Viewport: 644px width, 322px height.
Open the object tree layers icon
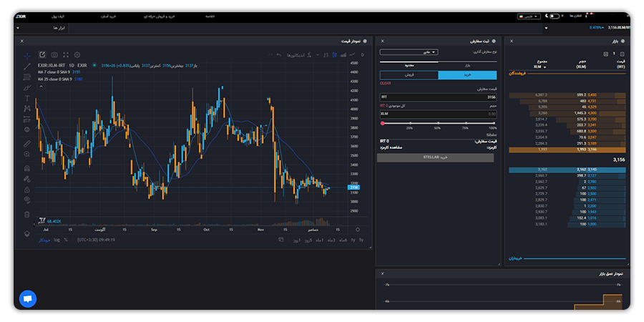pyautogui.click(x=27, y=234)
